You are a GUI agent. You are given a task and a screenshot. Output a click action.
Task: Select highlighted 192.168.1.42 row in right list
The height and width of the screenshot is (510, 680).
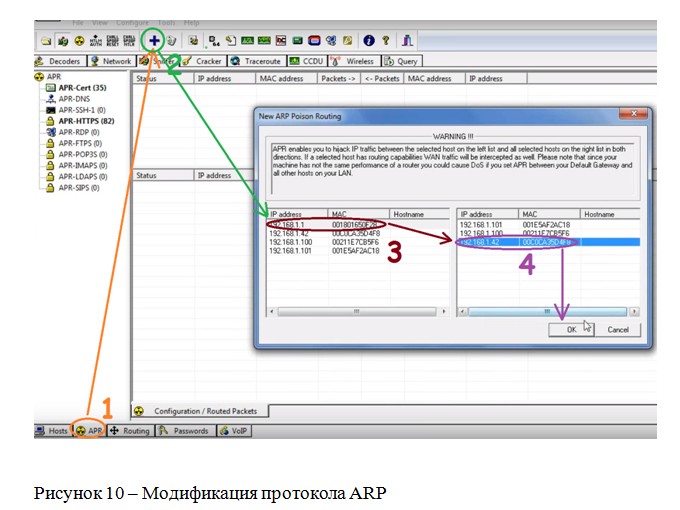[549, 242]
